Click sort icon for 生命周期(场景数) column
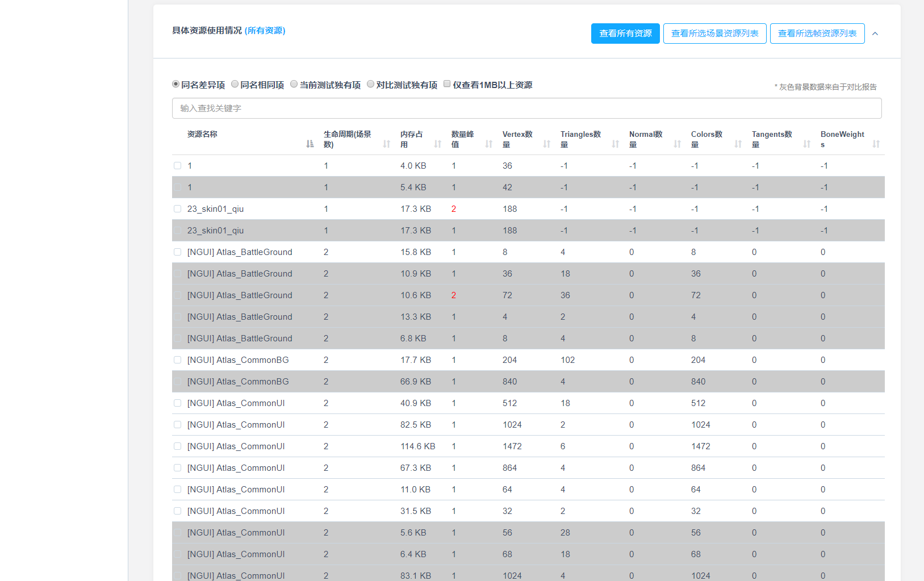Screen dimensions: 924x581 (387, 144)
